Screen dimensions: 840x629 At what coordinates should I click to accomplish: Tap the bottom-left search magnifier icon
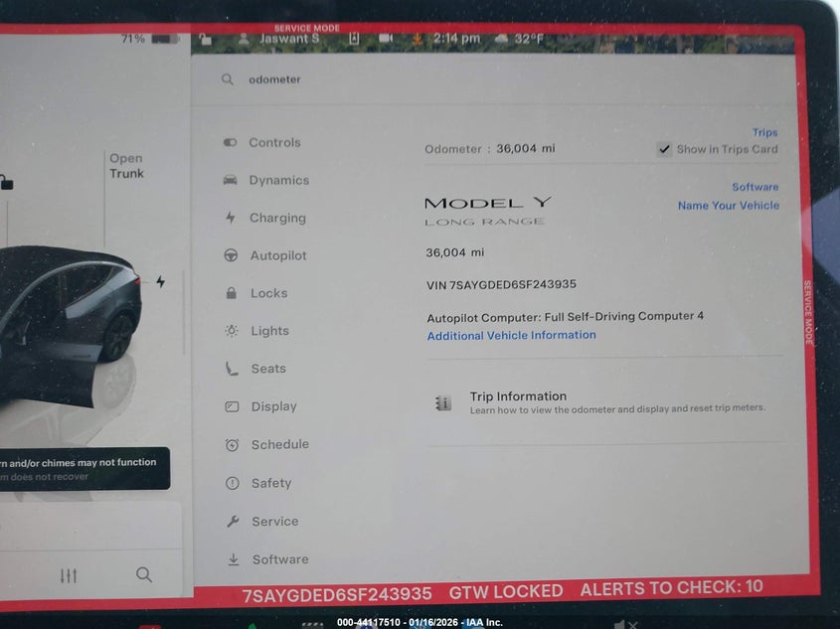(144, 575)
